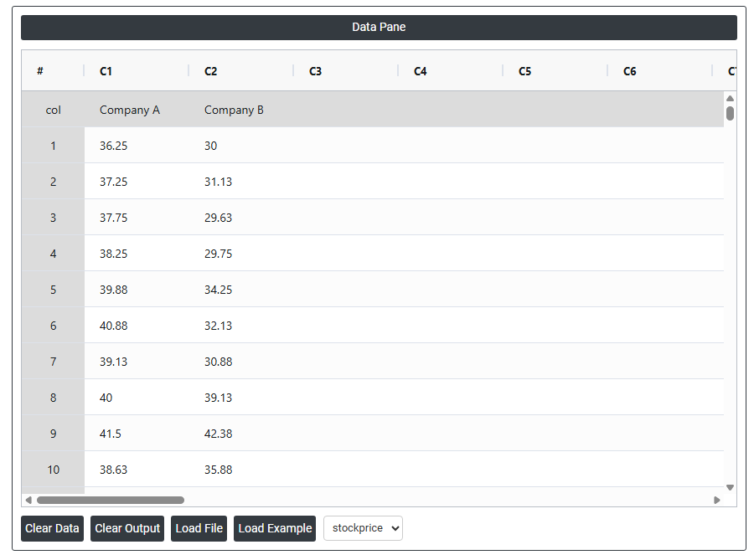Select row number 5 header
The height and width of the screenshot is (560, 754).
tap(53, 290)
